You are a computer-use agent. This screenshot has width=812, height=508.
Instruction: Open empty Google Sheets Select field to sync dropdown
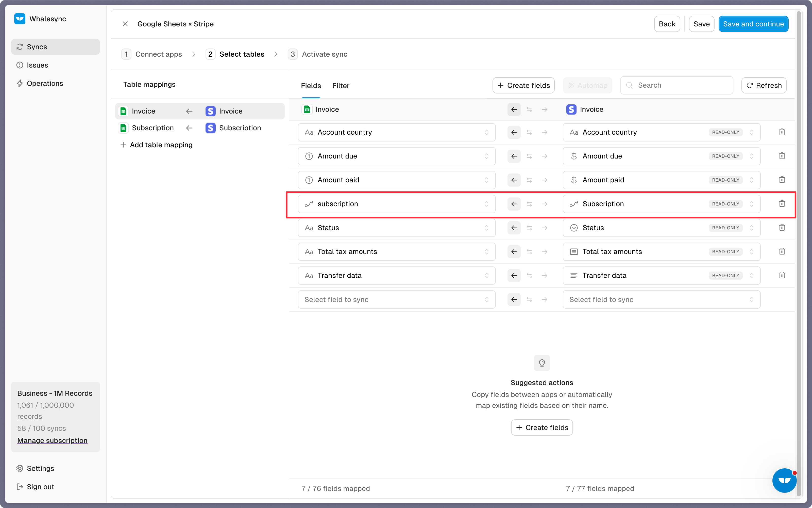397,299
